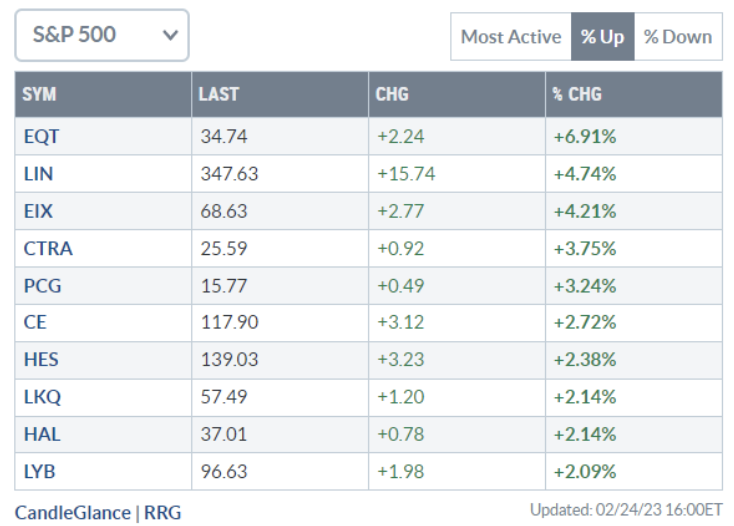
Task: Go to the LKQ symbol
Action: pyautogui.click(x=42, y=396)
